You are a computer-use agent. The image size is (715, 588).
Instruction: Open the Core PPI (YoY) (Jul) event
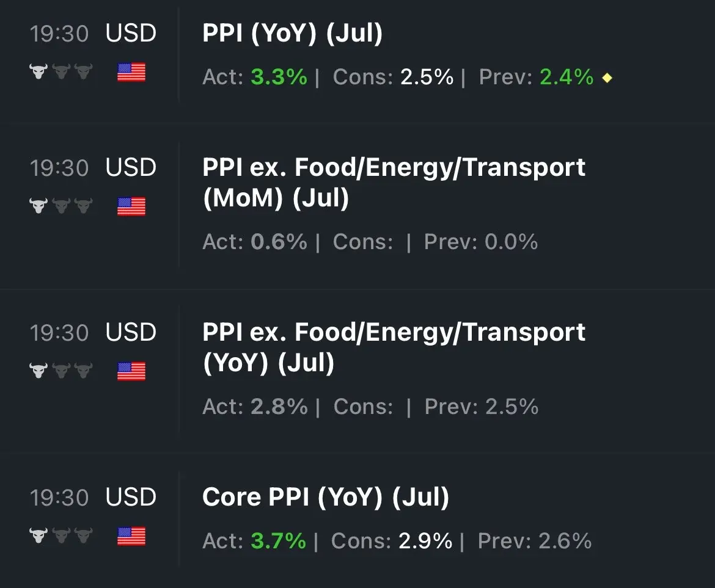coord(326,498)
